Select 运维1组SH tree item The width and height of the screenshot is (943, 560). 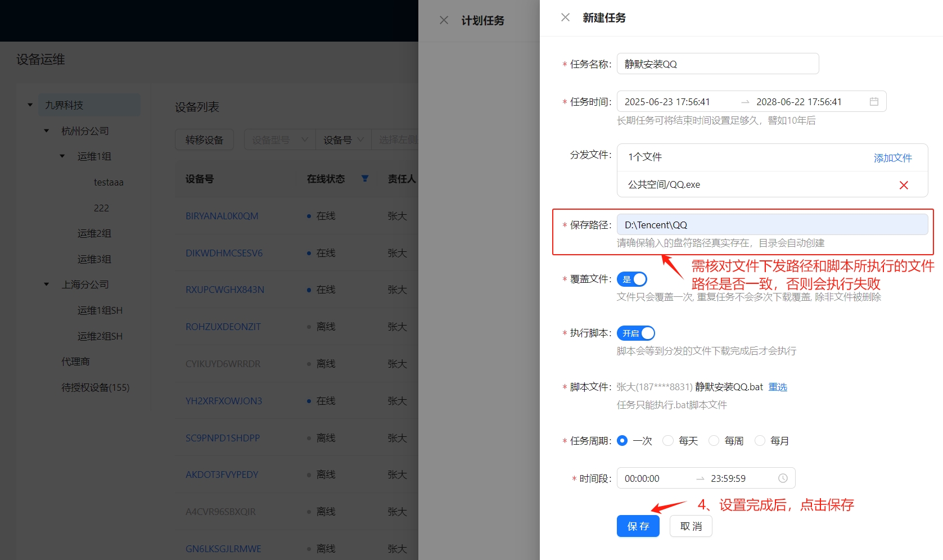100,310
